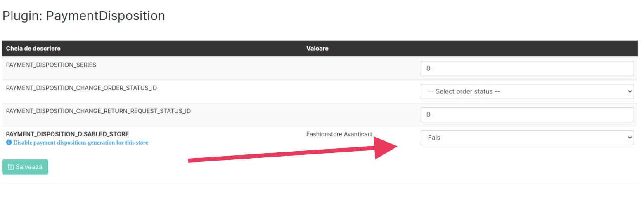The width and height of the screenshot is (644, 208).
Task: Click the Salvează button
Action: (25, 167)
